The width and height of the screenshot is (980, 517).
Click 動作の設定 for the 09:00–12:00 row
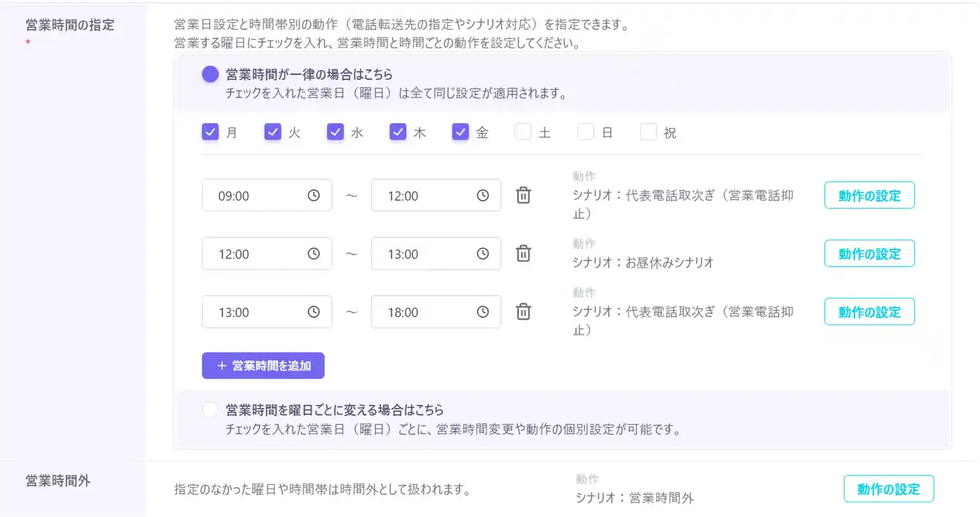coord(869,195)
